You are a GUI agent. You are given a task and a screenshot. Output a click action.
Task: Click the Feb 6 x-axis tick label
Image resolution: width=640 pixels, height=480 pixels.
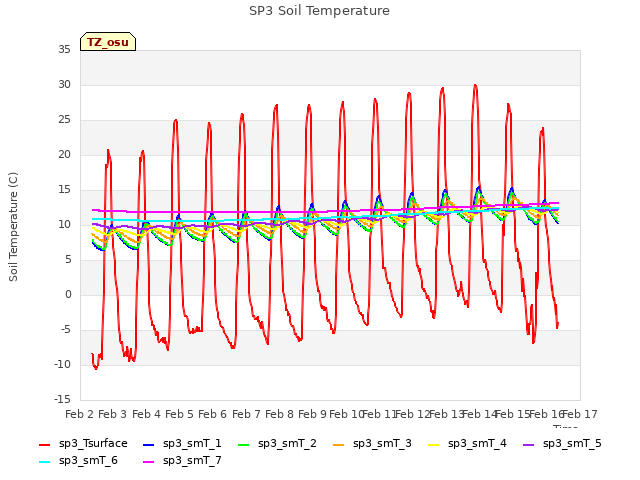212,414
